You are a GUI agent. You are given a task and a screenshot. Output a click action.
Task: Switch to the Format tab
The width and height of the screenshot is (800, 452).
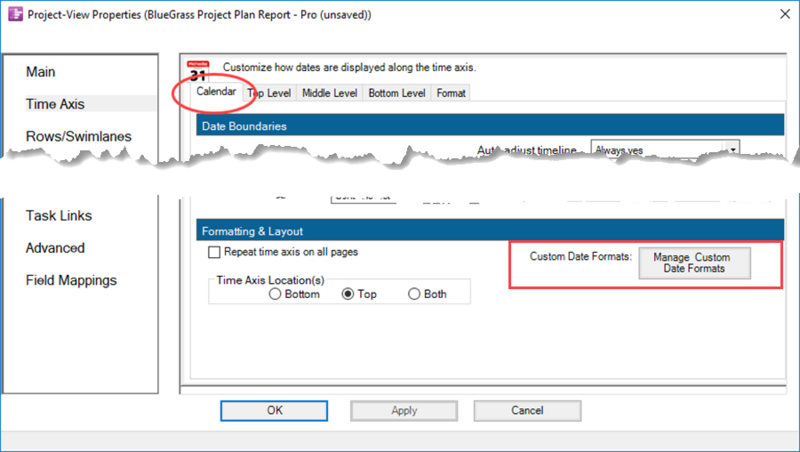click(x=451, y=93)
